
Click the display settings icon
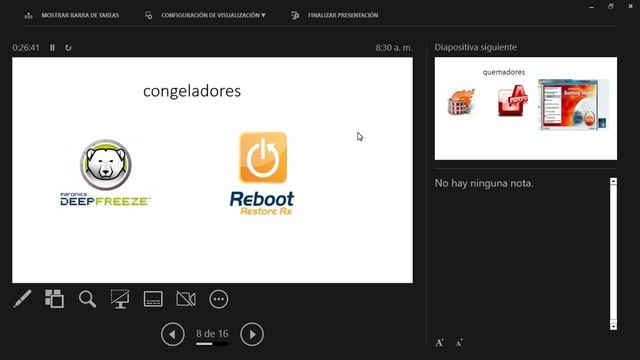tap(149, 16)
